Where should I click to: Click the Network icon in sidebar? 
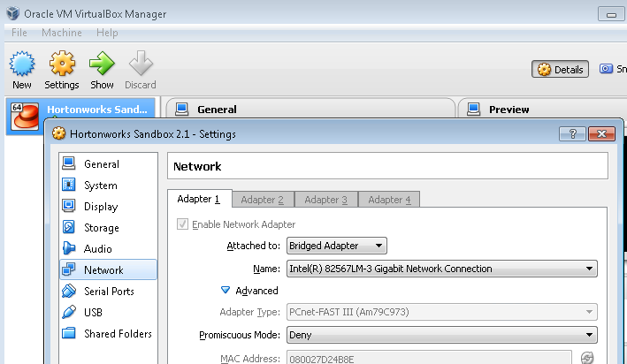[69, 269]
